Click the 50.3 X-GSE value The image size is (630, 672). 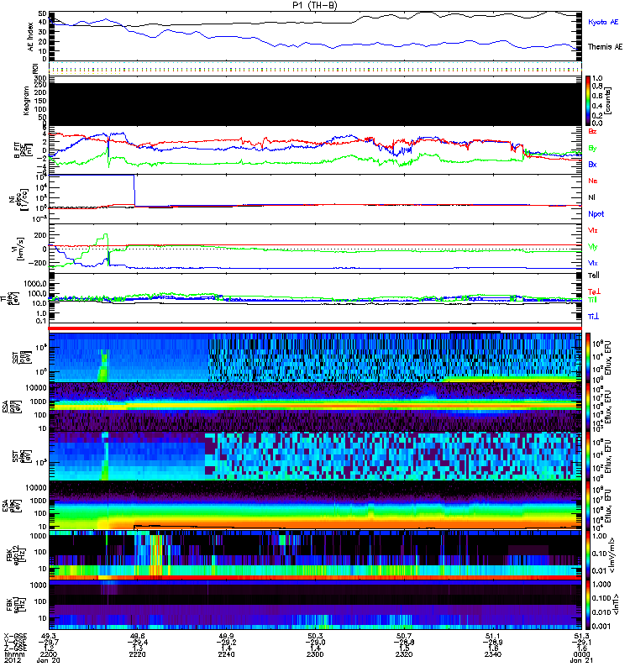click(x=315, y=636)
